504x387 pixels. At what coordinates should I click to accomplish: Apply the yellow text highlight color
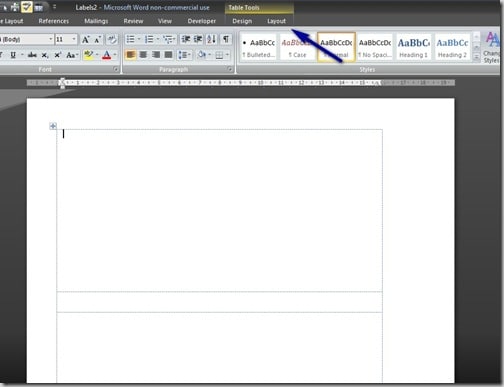pyautogui.click(x=88, y=55)
